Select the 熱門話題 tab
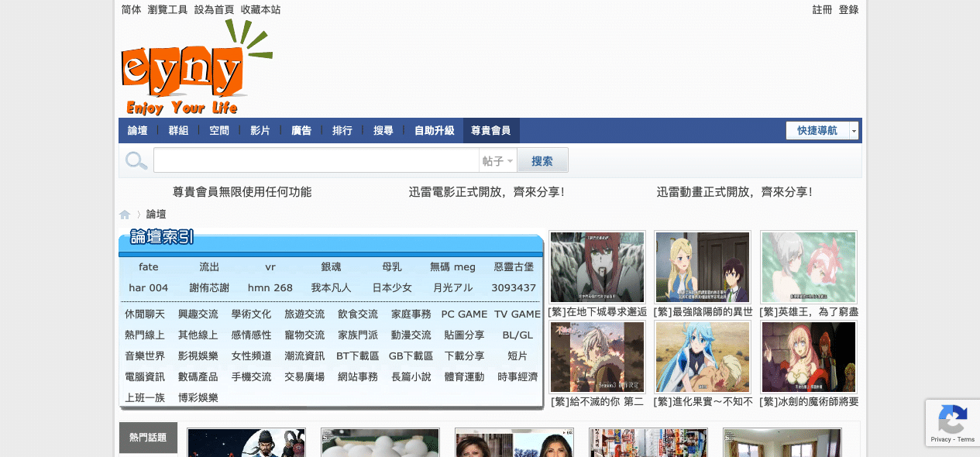 (148, 438)
